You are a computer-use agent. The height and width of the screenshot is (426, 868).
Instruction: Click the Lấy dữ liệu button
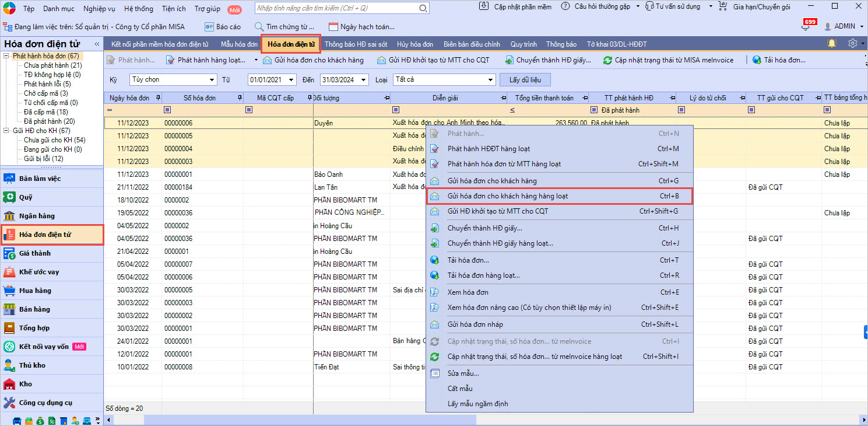(x=525, y=79)
